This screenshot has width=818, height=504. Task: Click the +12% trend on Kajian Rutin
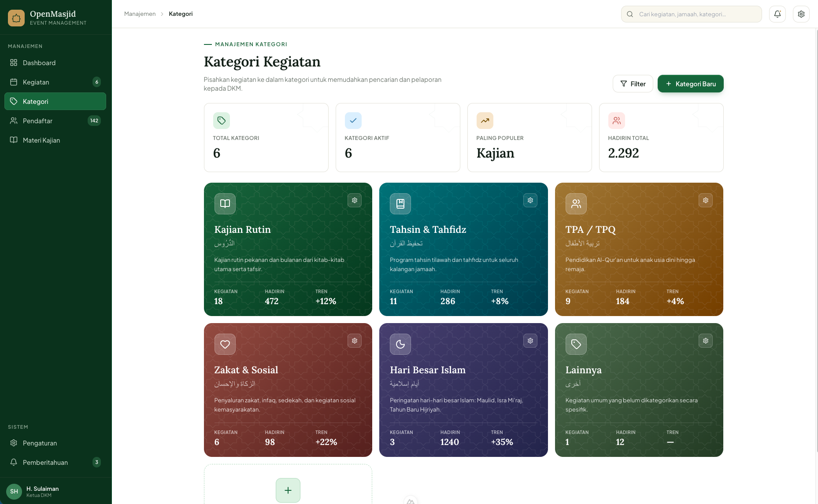(x=326, y=301)
